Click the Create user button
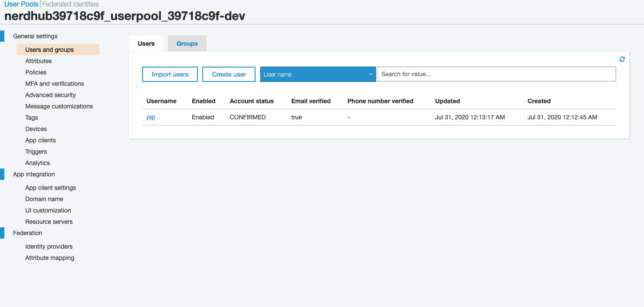The height and width of the screenshot is (307, 644). click(228, 74)
